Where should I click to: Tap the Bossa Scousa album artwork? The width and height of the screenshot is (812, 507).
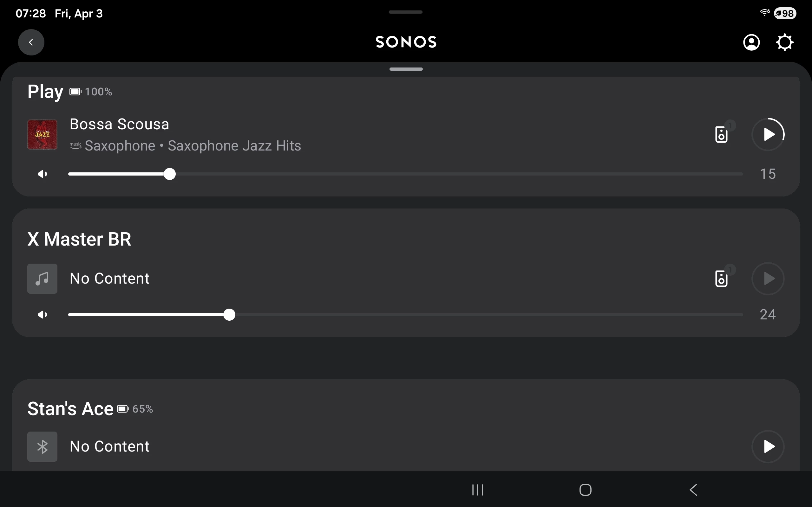point(42,134)
